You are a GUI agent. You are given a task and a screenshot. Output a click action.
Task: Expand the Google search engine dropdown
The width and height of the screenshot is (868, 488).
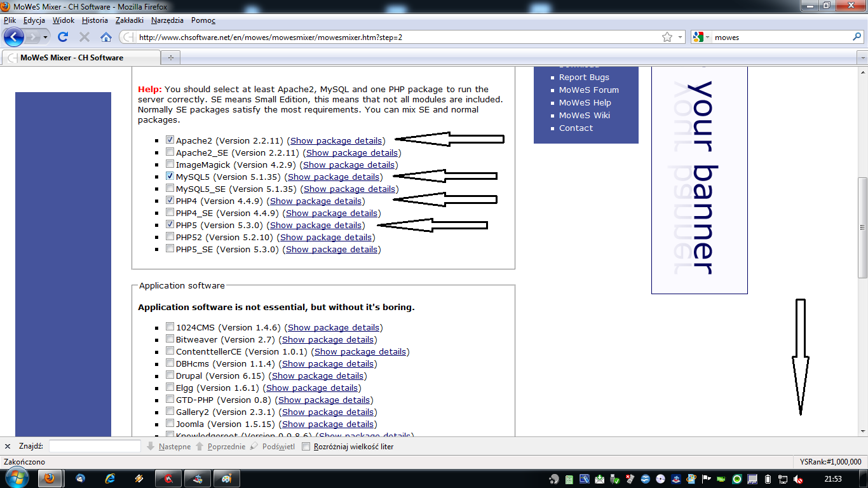point(702,37)
